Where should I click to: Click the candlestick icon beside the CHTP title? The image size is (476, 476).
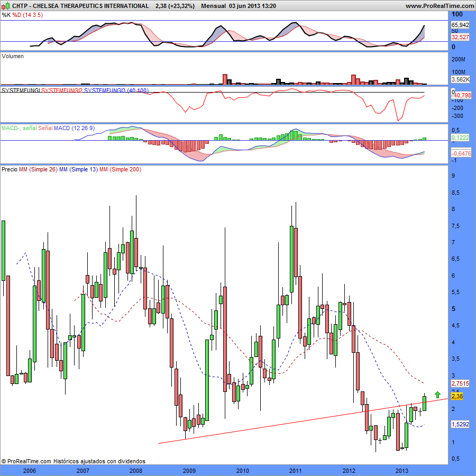click(x=6, y=5)
